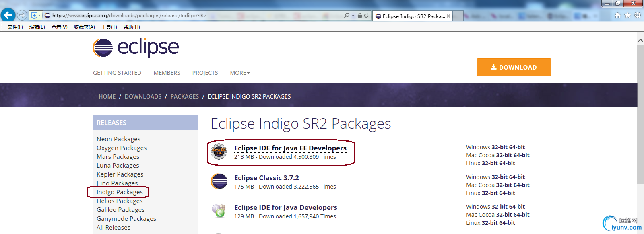Click the orange DOWNLOAD button

click(x=514, y=67)
